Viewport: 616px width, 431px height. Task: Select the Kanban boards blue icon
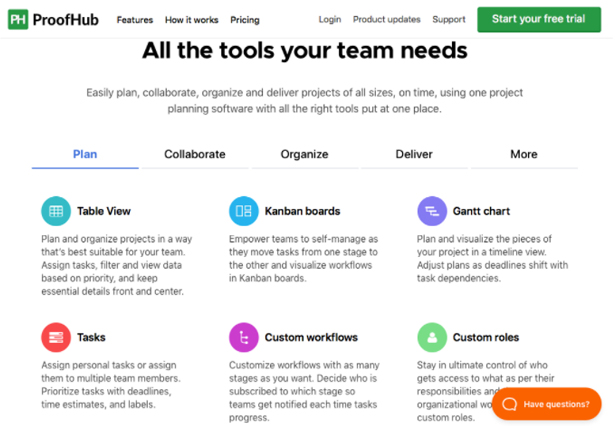click(244, 211)
